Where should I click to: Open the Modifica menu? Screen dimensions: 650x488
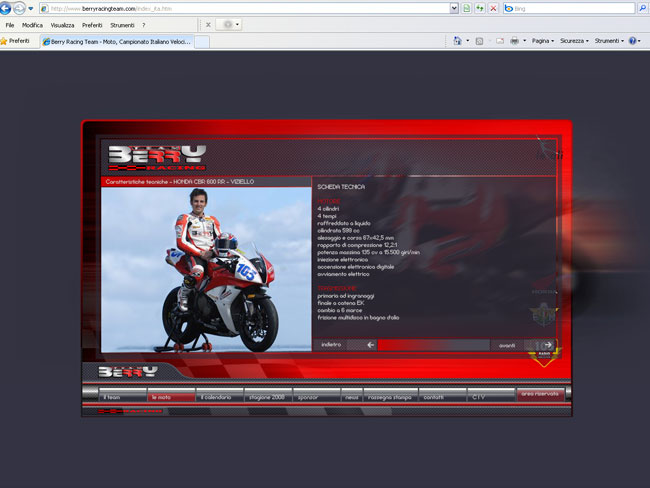32,25
